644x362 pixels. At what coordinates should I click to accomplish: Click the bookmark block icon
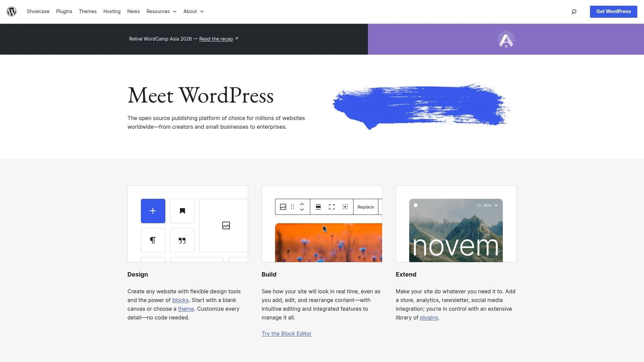tap(182, 211)
